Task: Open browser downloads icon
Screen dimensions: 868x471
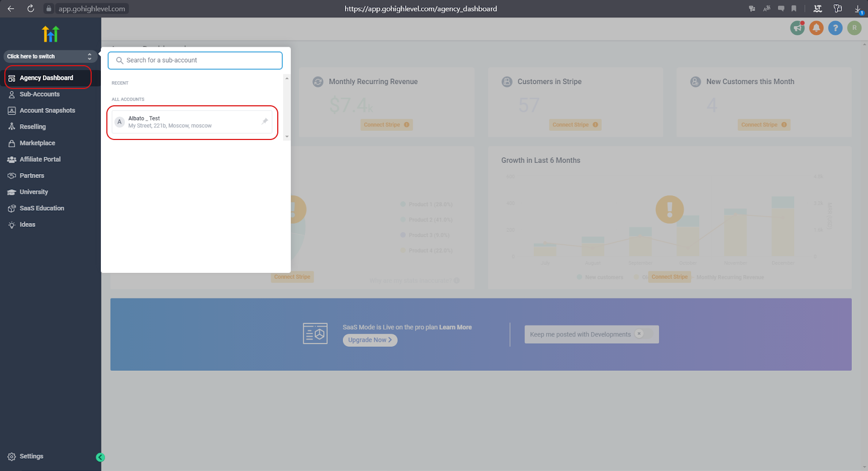Action: point(858,9)
